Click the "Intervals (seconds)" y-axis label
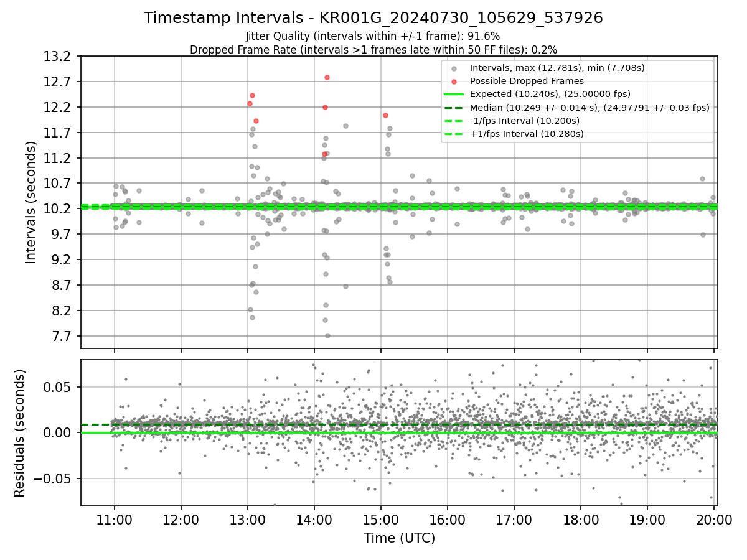The width and height of the screenshot is (747, 560). [31, 202]
